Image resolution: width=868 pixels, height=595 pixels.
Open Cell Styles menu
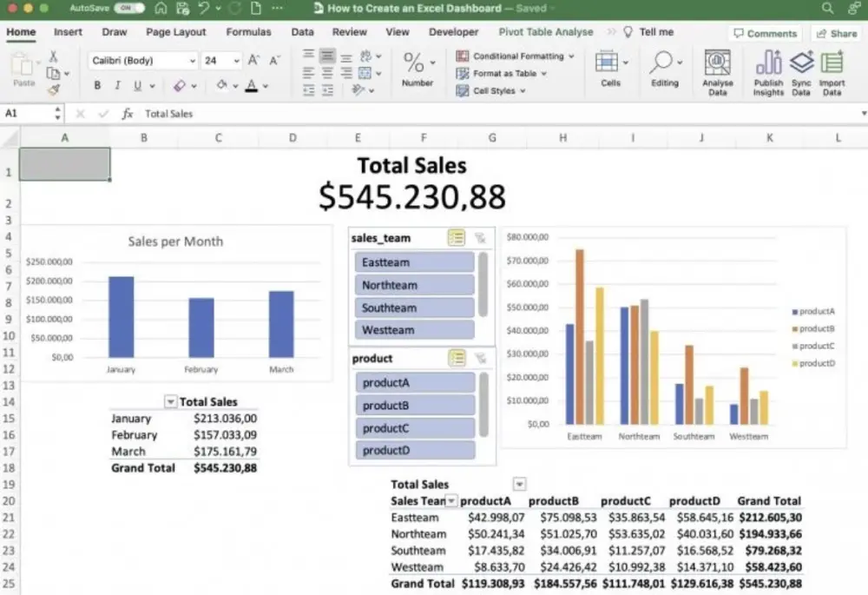(x=491, y=90)
